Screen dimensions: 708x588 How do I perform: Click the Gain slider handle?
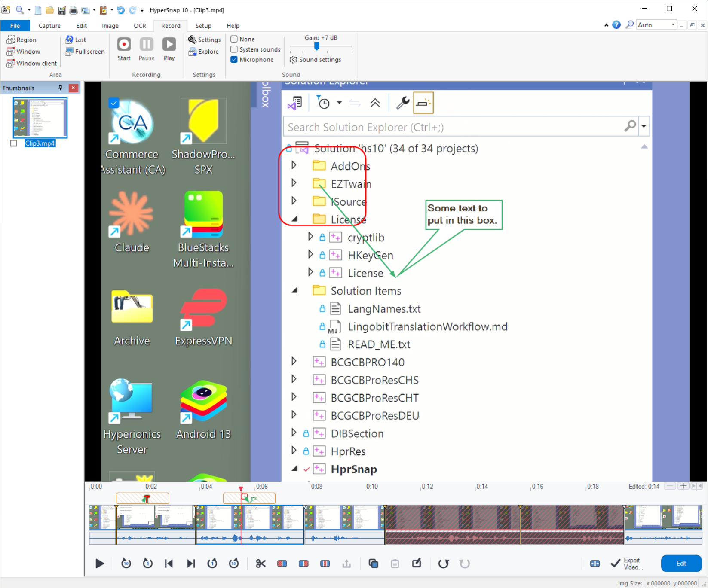(x=317, y=46)
